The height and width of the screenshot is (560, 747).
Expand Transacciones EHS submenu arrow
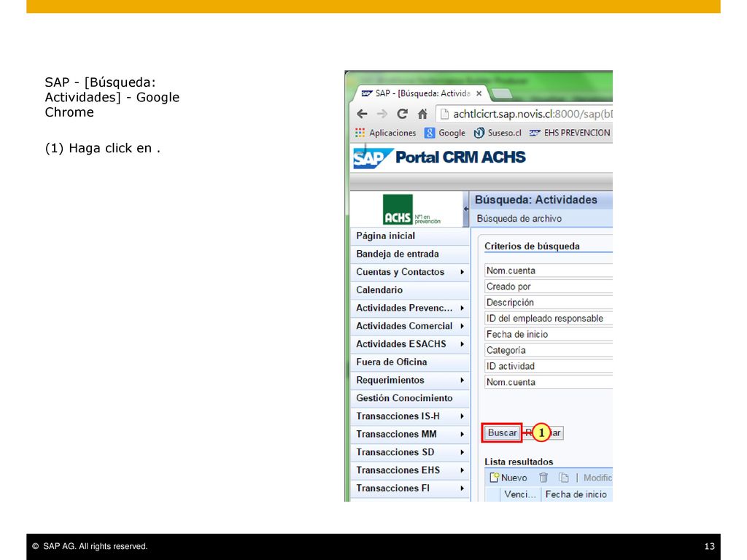click(462, 470)
